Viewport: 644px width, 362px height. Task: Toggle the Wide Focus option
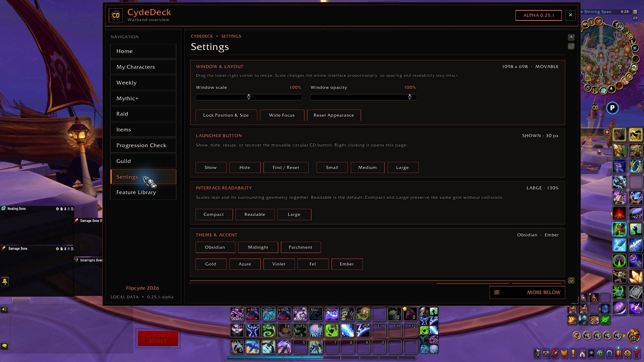[282, 115]
